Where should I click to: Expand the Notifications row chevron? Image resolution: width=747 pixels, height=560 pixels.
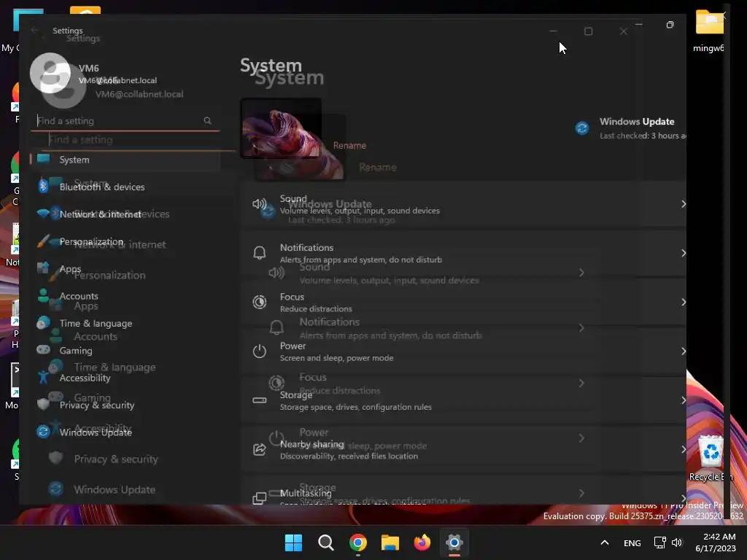[x=683, y=253]
